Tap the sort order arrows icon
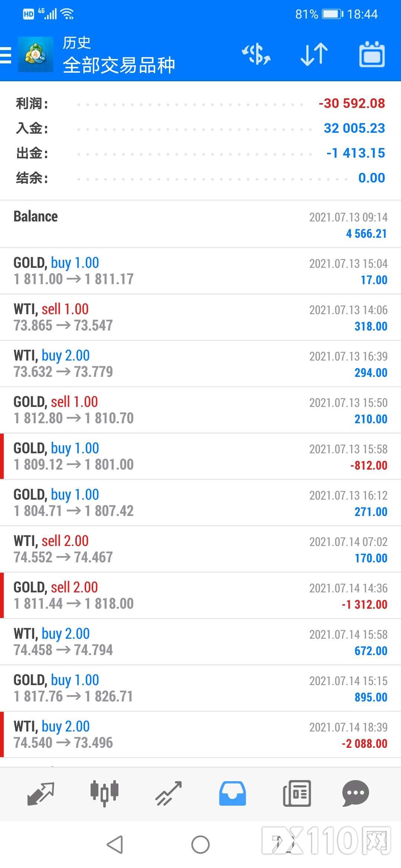The width and height of the screenshot is (401, 868). pyautogui.click(x=314, y=55)
